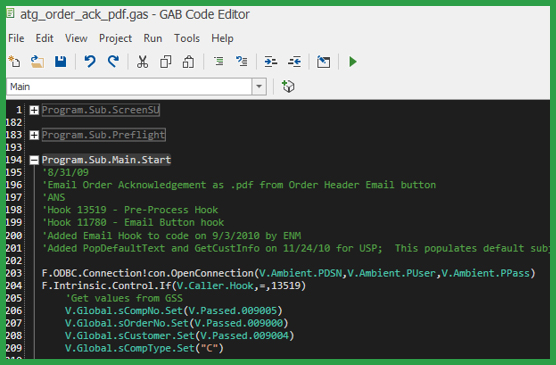Open the Project menu
Screen dimensions: 556x365
click(115, 38)
